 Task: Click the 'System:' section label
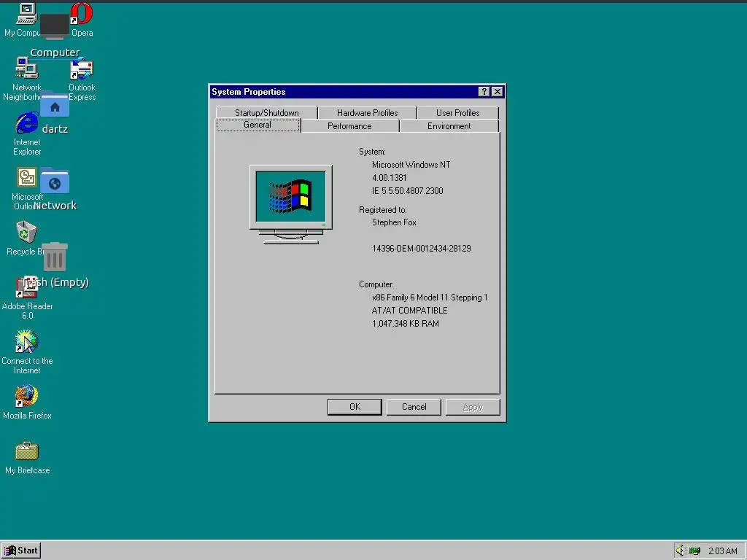pos(372,152)
